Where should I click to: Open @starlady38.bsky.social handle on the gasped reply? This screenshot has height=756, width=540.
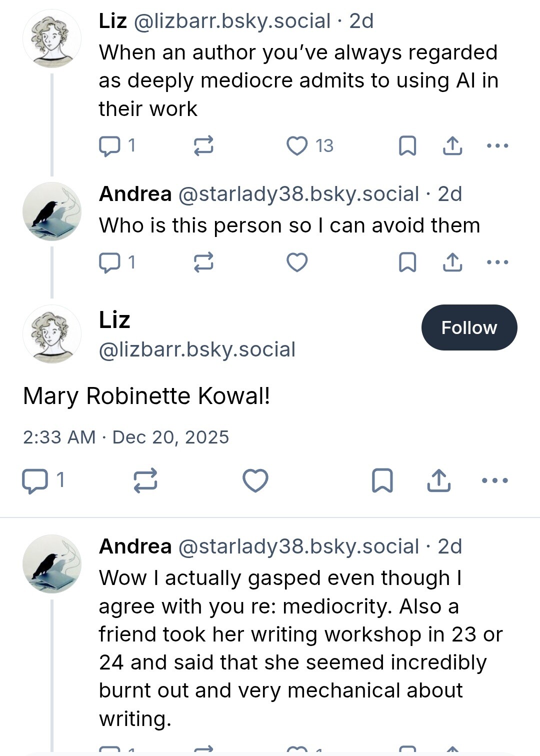click(x=298, y=546)
